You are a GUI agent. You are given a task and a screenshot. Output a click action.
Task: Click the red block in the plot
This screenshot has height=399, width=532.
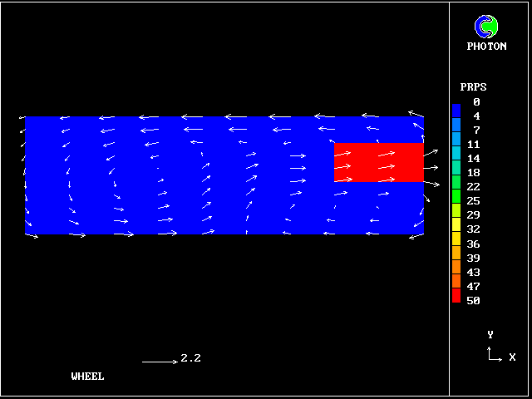(378, 162)
